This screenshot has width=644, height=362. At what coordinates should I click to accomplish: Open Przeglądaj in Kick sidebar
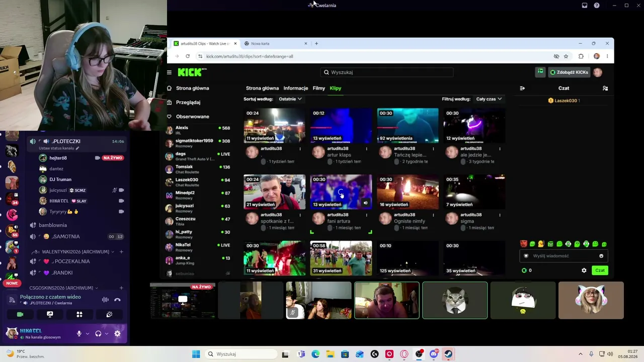pyautogui.click(x=184, y=102)
